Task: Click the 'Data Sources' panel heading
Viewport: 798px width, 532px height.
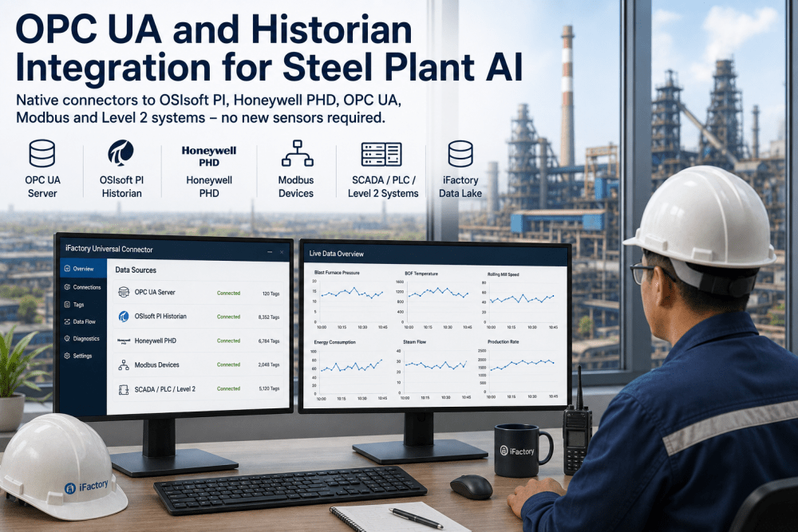Action: [x=136, y=270]
